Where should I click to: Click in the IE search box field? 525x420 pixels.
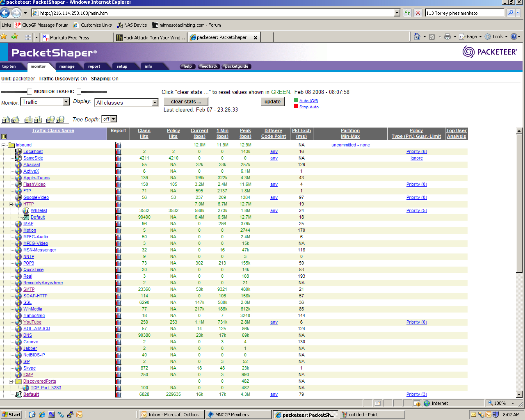tap(465, 13)
